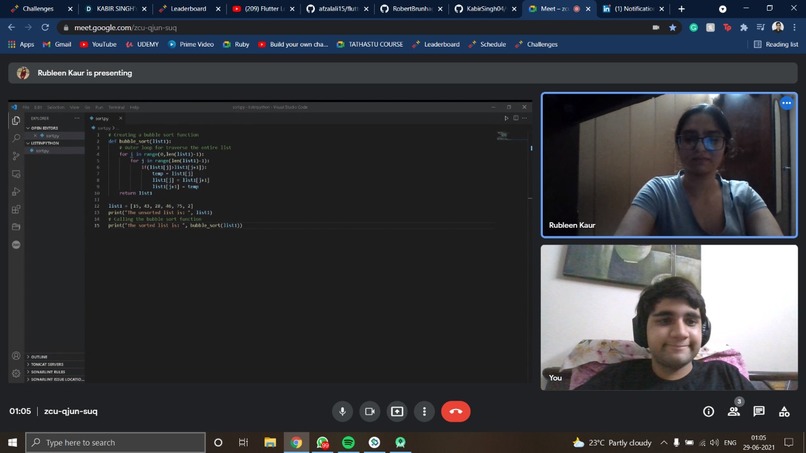Open WhatsApp from the taskbar
Image resolution: width=806 pixels, height=453 pixels.
pyautogui.click(x=322, y=442)
